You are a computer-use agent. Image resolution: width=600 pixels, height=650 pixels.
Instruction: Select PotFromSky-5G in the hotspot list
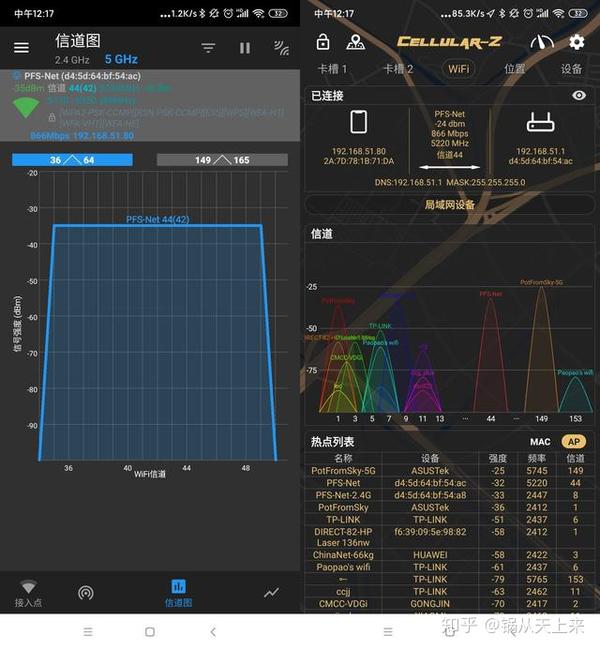click(x=450, y=471)
